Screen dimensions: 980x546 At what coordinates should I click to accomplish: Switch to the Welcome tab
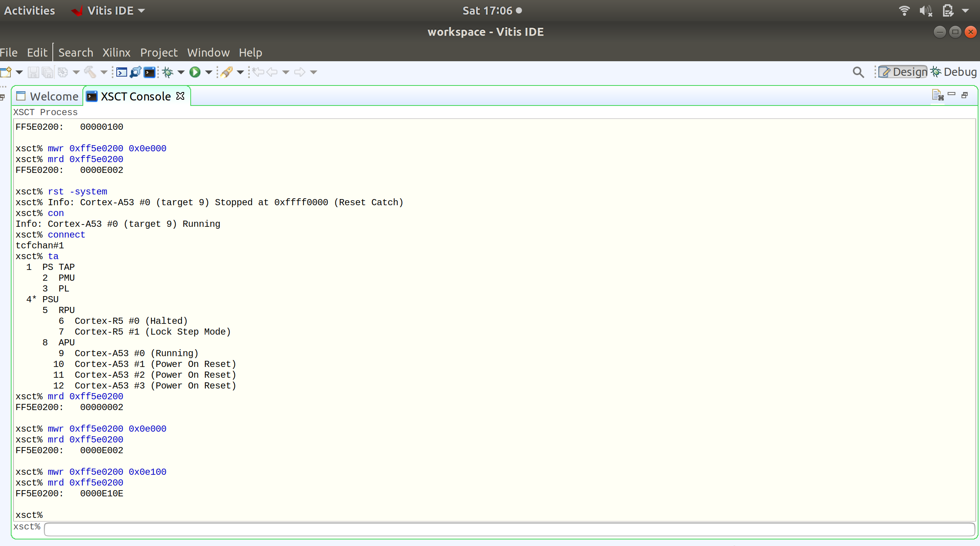[53, 96]
